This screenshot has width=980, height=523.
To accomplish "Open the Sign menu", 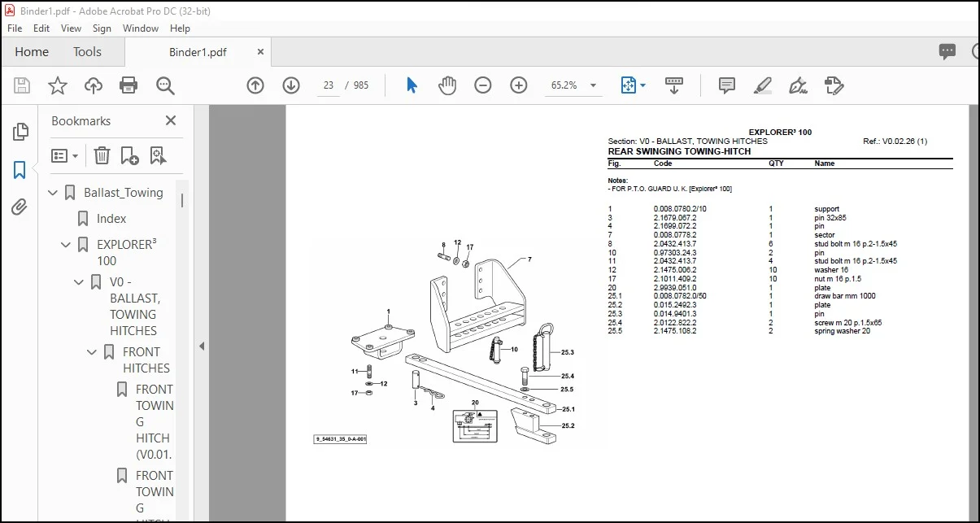I will pyautogui.click(x=102, y=28).
